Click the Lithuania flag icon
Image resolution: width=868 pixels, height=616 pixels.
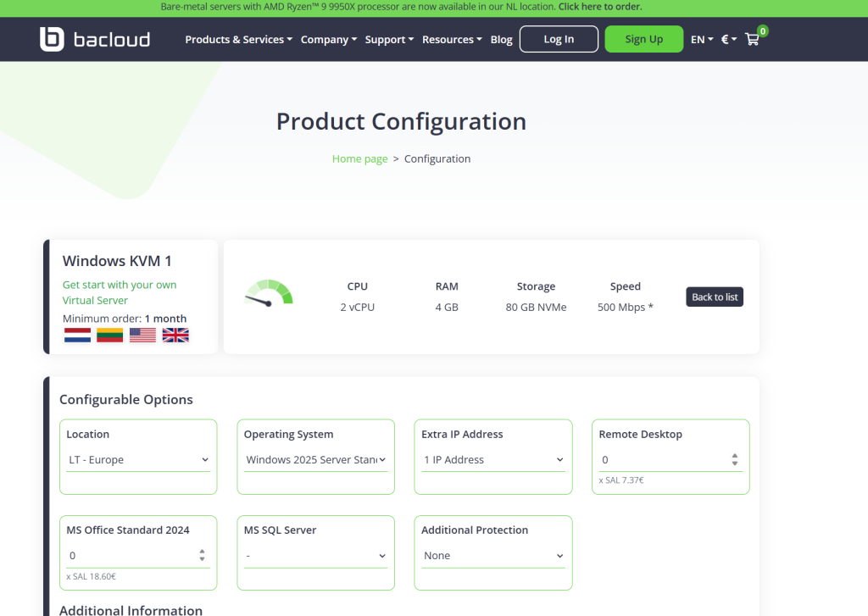point(109,335)
